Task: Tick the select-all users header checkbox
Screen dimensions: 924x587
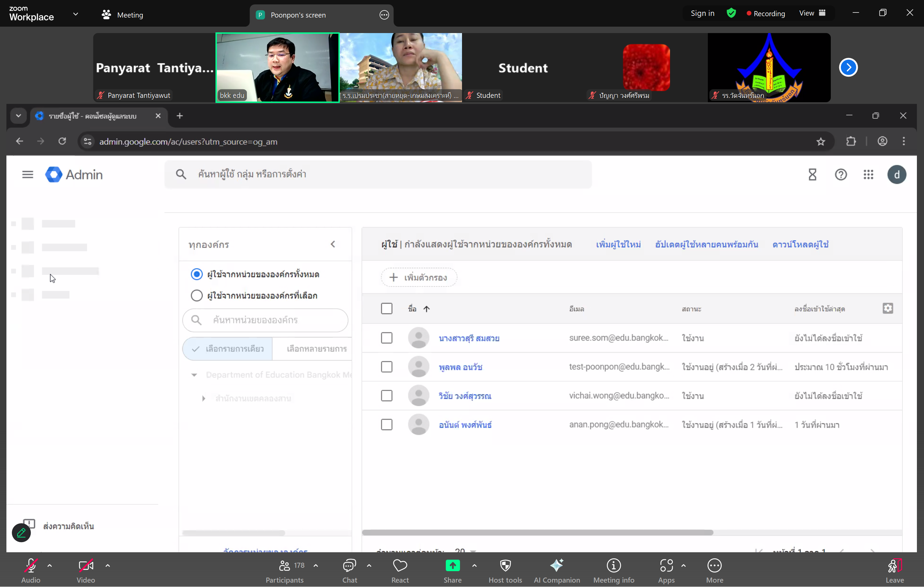Action: [x=386, y=309]
